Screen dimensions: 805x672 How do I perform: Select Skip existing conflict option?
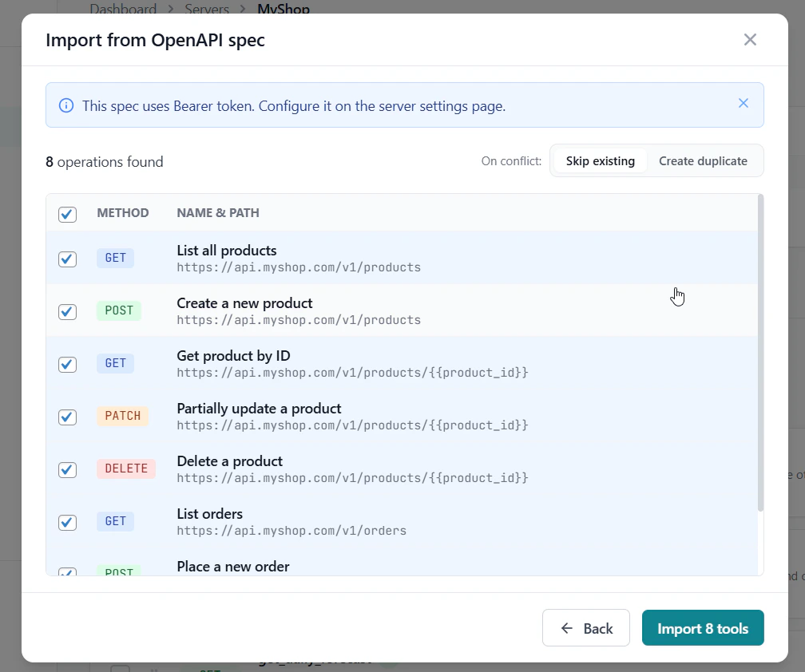601,161
